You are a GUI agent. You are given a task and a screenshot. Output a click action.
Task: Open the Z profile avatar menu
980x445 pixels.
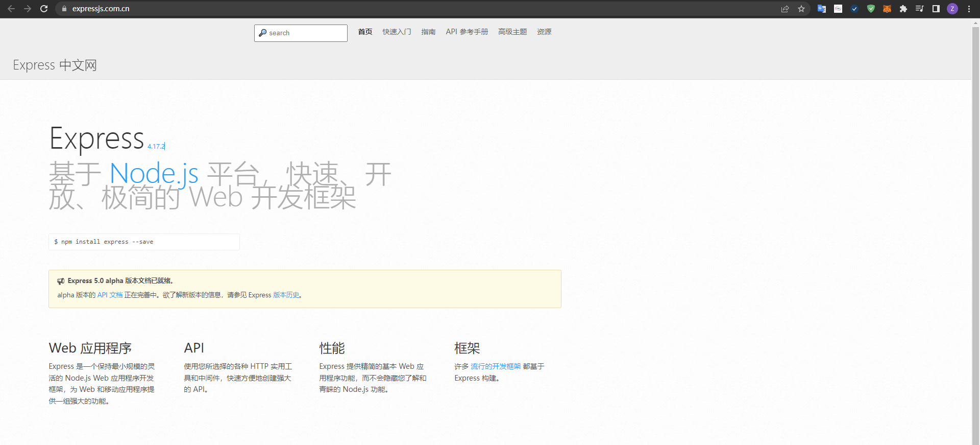(x=952, y=9)
